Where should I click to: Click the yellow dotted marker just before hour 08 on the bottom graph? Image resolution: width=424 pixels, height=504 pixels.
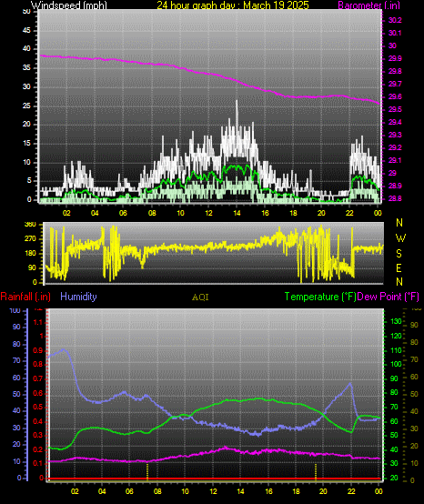(x=147, y=472)
